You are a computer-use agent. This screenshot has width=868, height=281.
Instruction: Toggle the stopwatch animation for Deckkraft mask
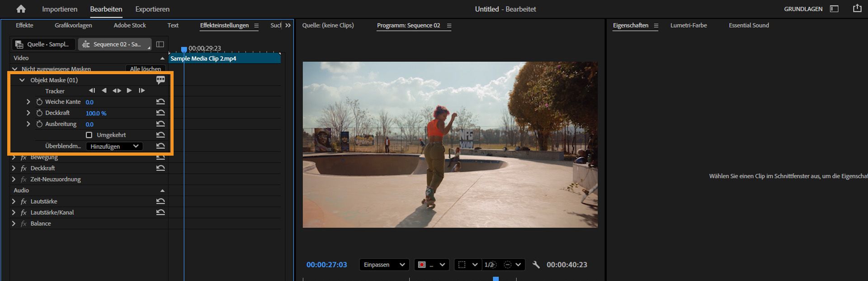39,113
